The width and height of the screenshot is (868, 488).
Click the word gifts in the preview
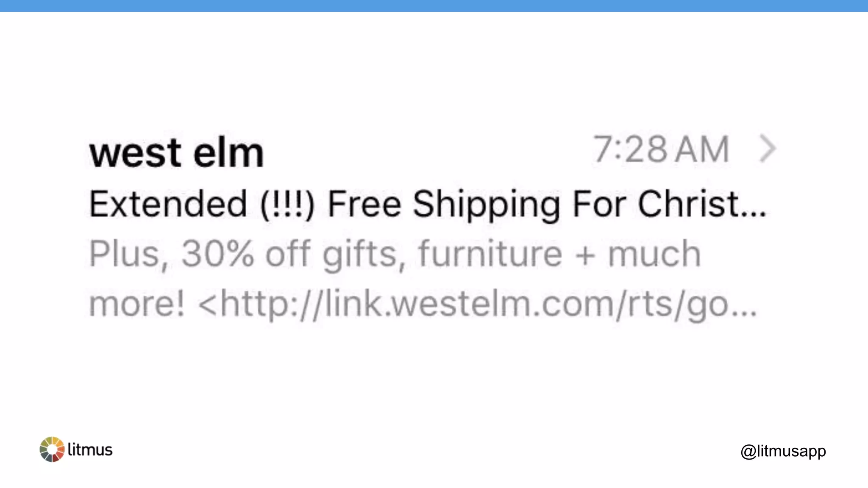(x=360, y=254)
